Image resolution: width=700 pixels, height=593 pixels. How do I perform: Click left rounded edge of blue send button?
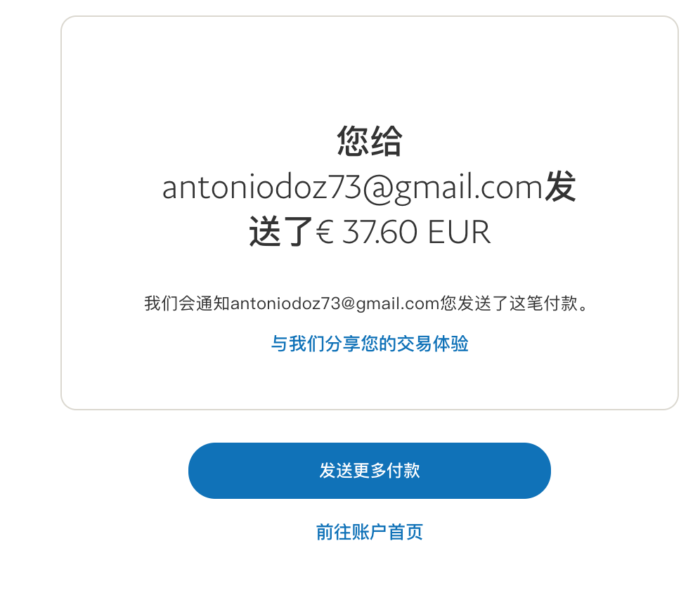205,470
